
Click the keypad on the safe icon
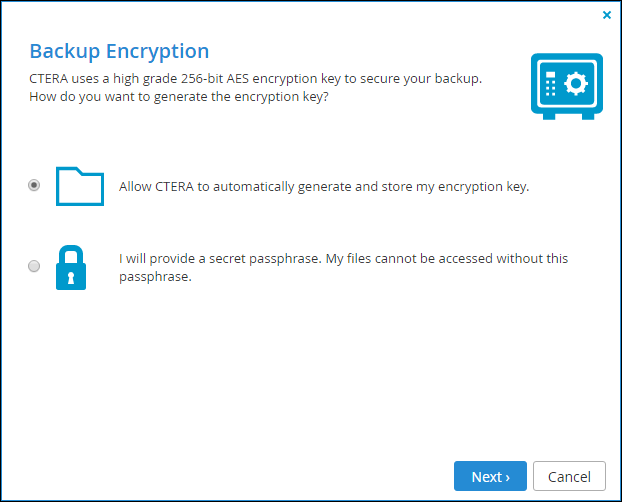[550, 84]
